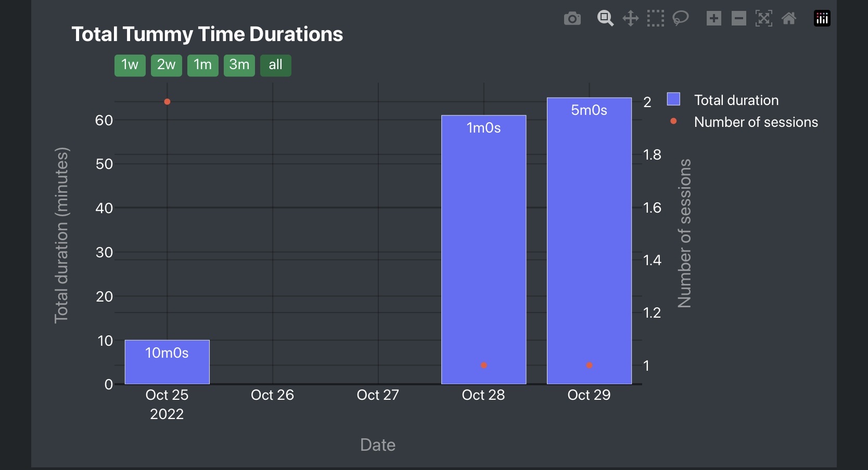Screen dimensions: 868x470
Task: Choose the 3m range filter
Action: (x=239, y=65)
